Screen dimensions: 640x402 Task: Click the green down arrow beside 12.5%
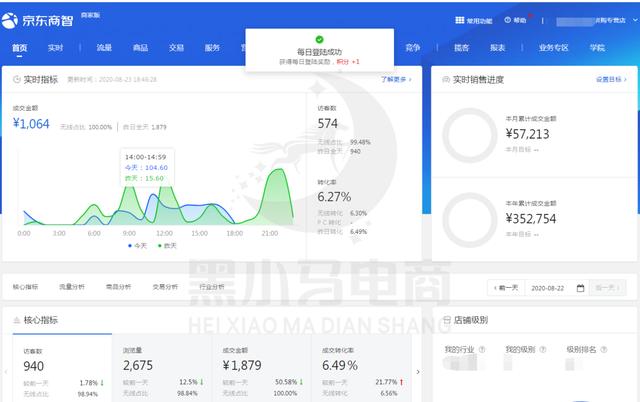(x=201, y=382)
